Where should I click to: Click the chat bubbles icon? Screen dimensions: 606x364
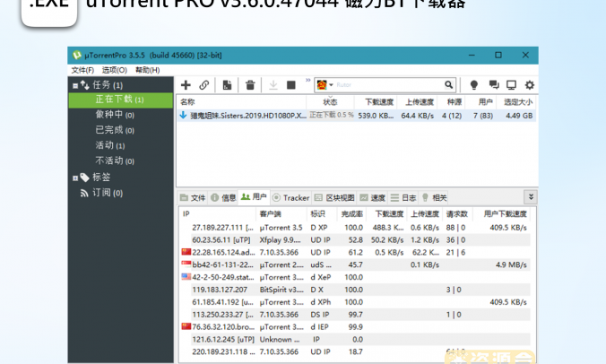[494, 85]
